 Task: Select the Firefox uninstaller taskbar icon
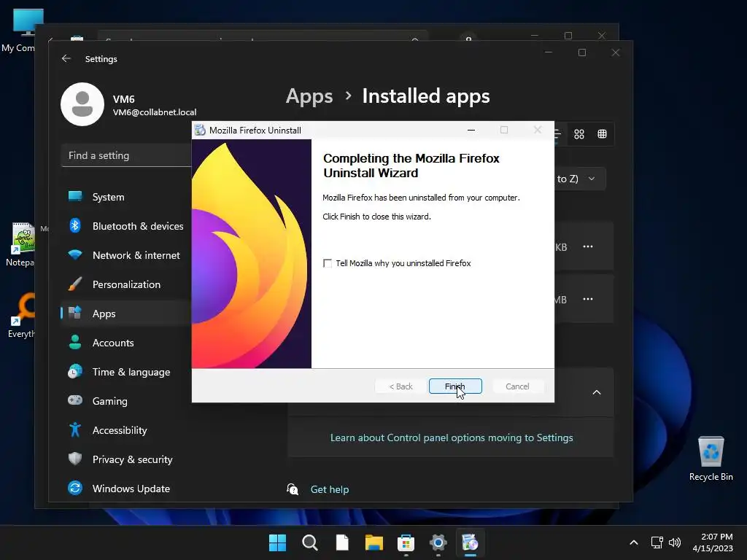pyautogui.click(x=471, y=542)
